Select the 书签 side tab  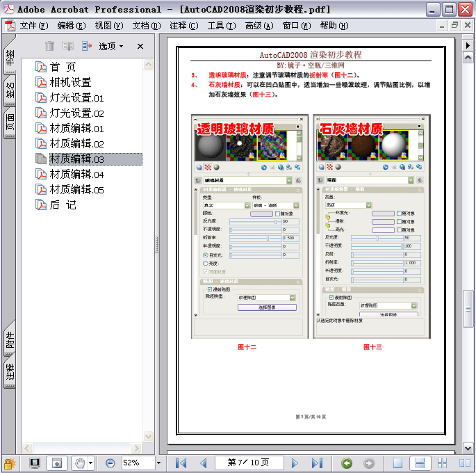click(10, 58)
